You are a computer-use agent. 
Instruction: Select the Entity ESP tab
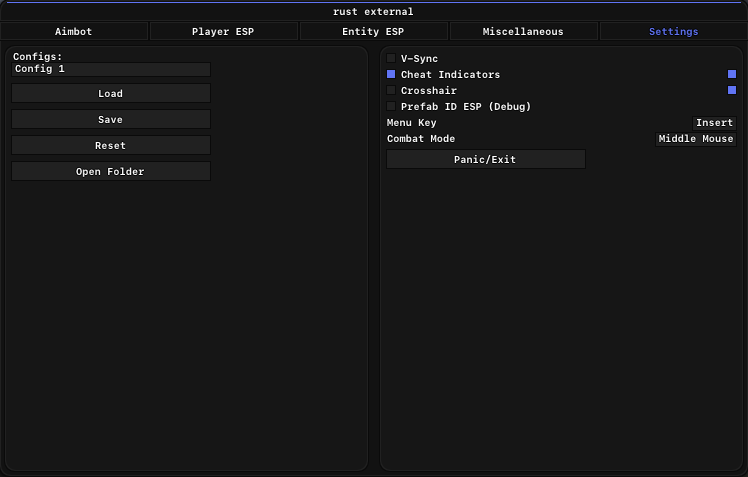point(374,31)
